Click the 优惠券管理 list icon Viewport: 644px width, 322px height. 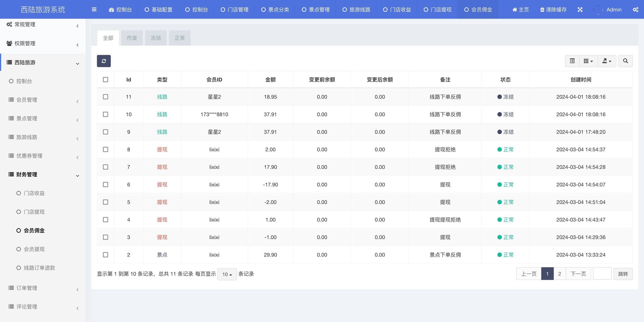(11, 156)
